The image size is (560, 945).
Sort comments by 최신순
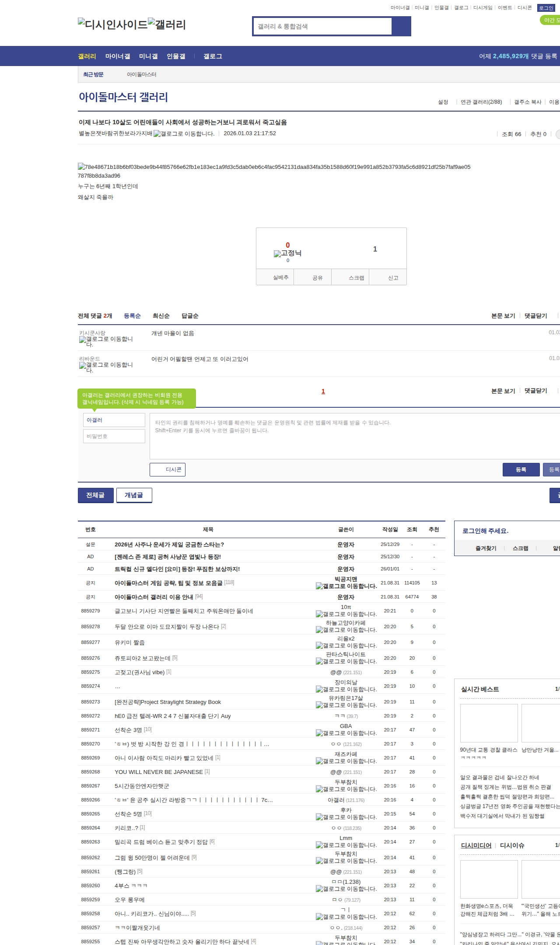point(161,316)
